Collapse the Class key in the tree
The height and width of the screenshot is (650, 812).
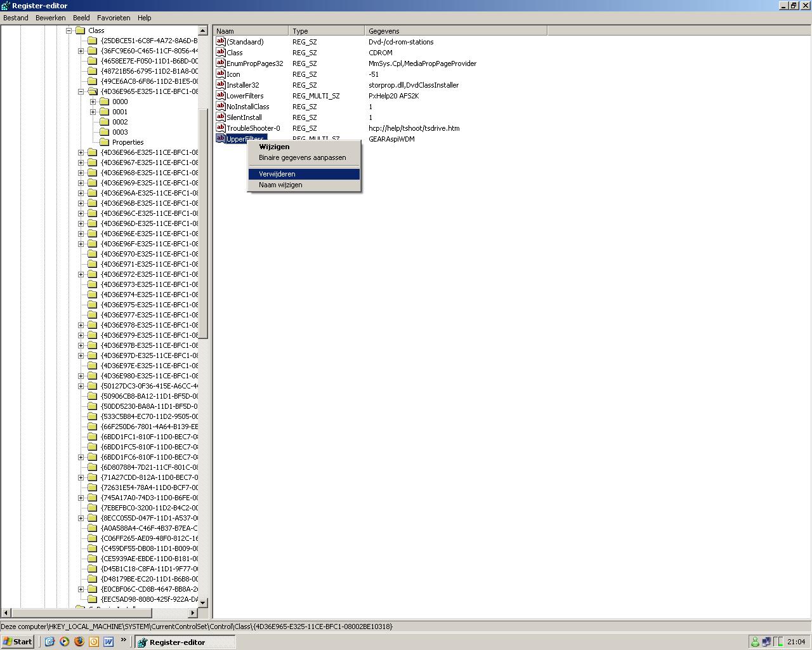pyautogui.click(x=69, y=30)
